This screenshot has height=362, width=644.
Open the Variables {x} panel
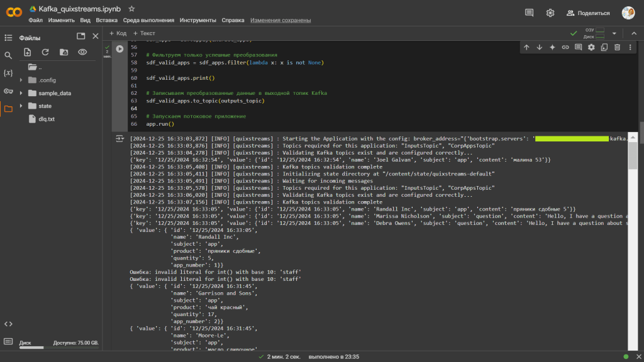point(8,73)
